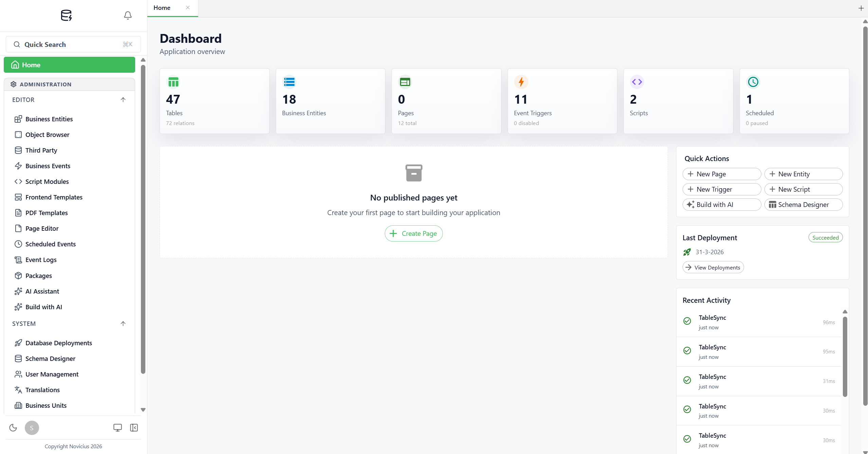Click the Succeeded status badge
The image size is (868, 454).
point(826,238)
